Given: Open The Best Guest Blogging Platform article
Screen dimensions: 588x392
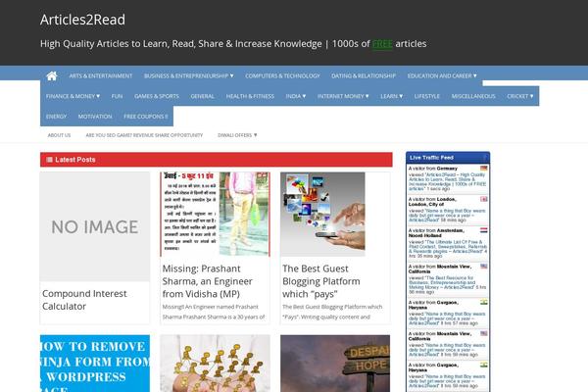Looking at the screenshot, I should 321,281.
